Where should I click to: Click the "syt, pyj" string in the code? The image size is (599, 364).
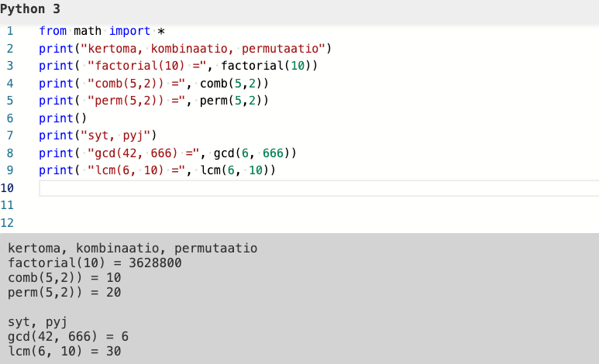(115, 136)
